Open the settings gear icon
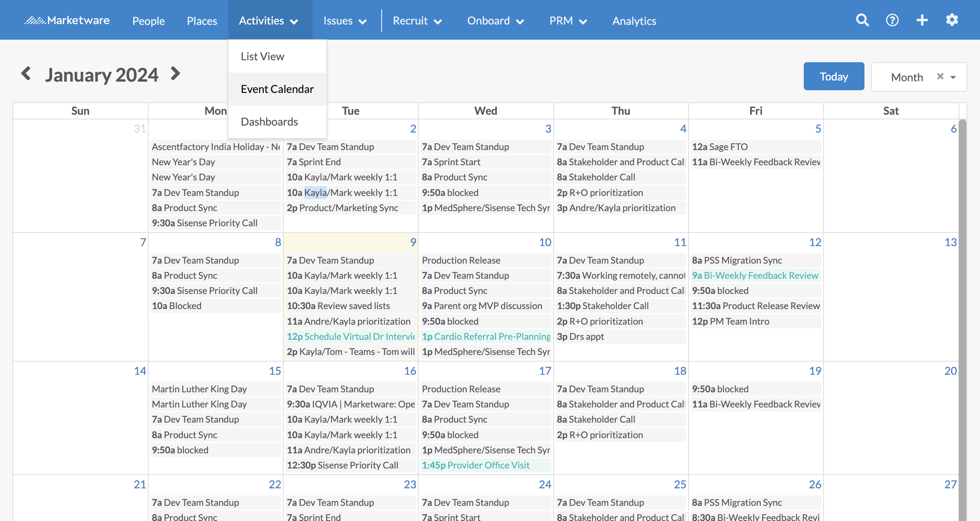Image resolution: width=980 pixels, height=521 pixels. [x=952, y=20]
